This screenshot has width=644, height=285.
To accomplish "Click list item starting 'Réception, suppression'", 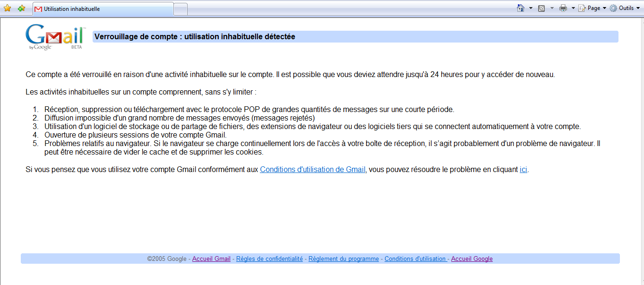I will tap(249, 110).
